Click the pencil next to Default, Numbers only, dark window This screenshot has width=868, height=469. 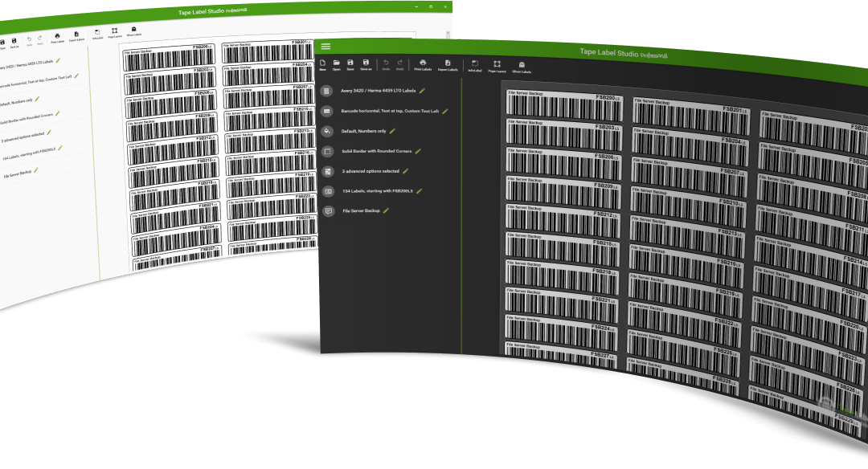click(x=392, y=131)
